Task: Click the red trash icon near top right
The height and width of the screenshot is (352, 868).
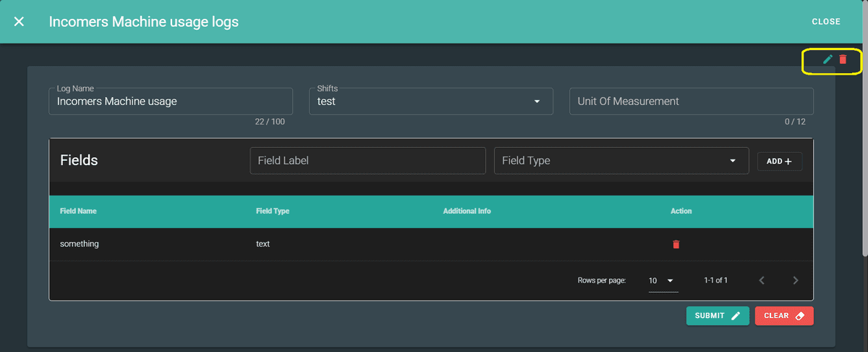Action: click(843, 59)
